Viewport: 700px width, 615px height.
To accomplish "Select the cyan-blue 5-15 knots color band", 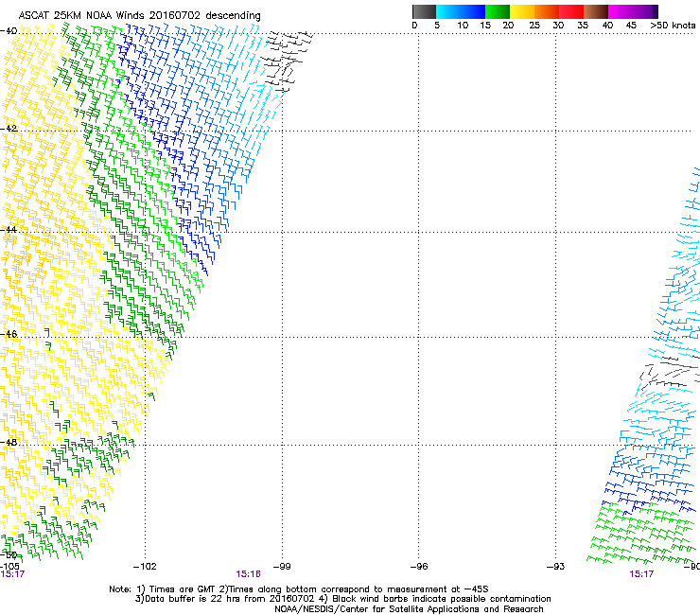I will coord(461,11).
